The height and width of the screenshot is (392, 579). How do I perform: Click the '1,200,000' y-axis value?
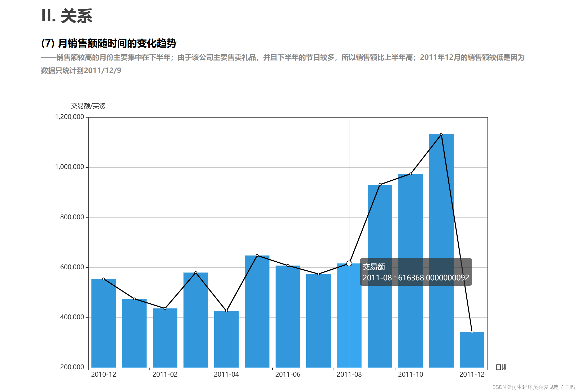tap(69, 117)
